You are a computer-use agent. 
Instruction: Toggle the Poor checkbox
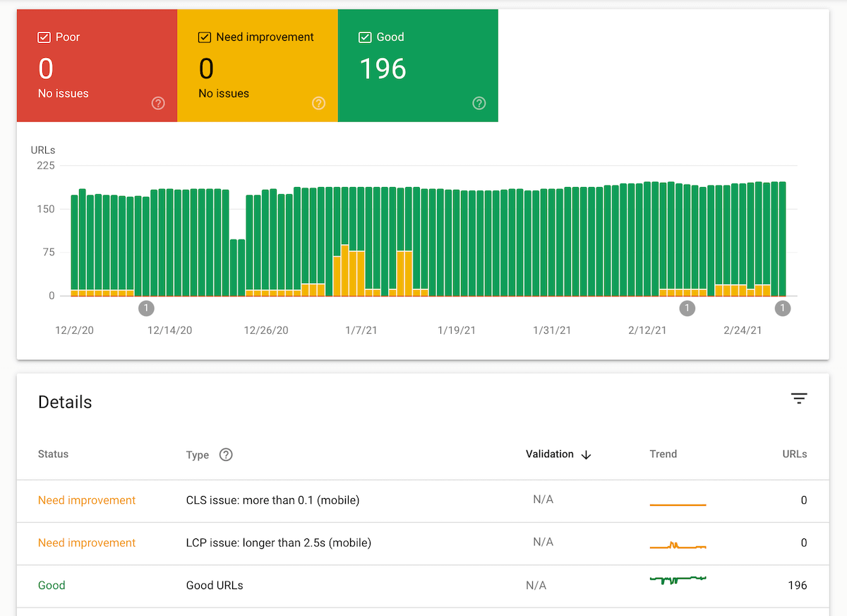click(45, 37)
